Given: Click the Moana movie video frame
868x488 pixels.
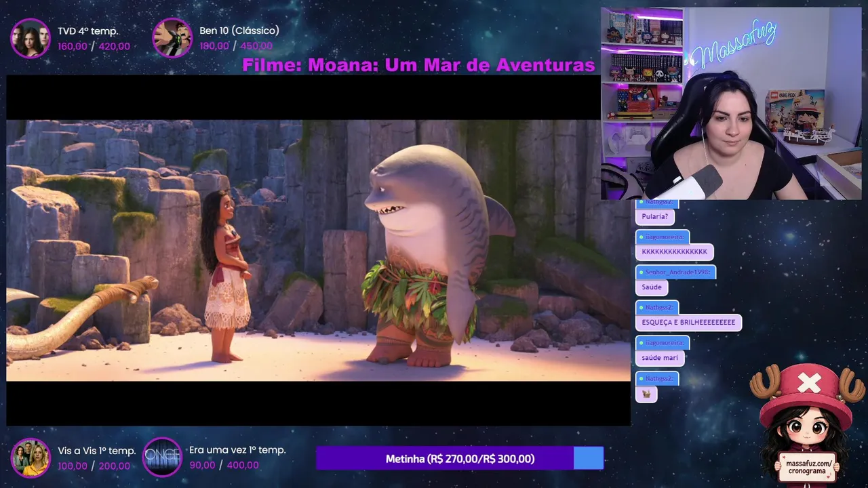Looking at the screenshot, I should point(318,250).
